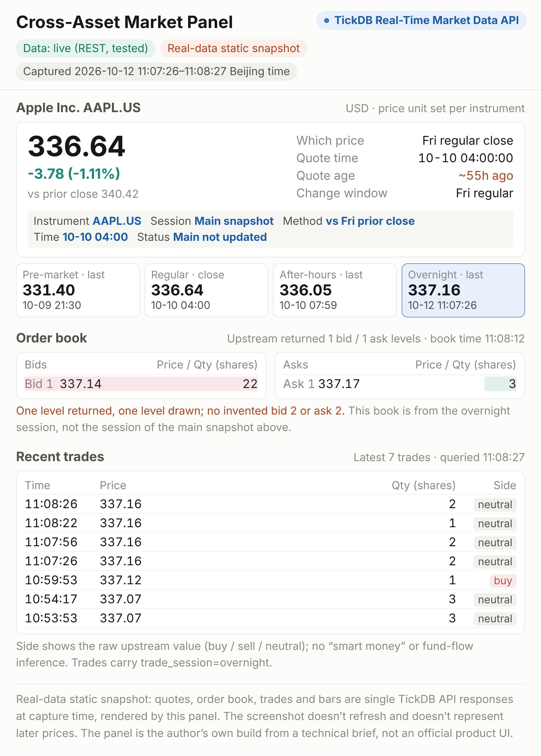
Task: Click the 11:08:22 trade row
Action: coord(270,523)
